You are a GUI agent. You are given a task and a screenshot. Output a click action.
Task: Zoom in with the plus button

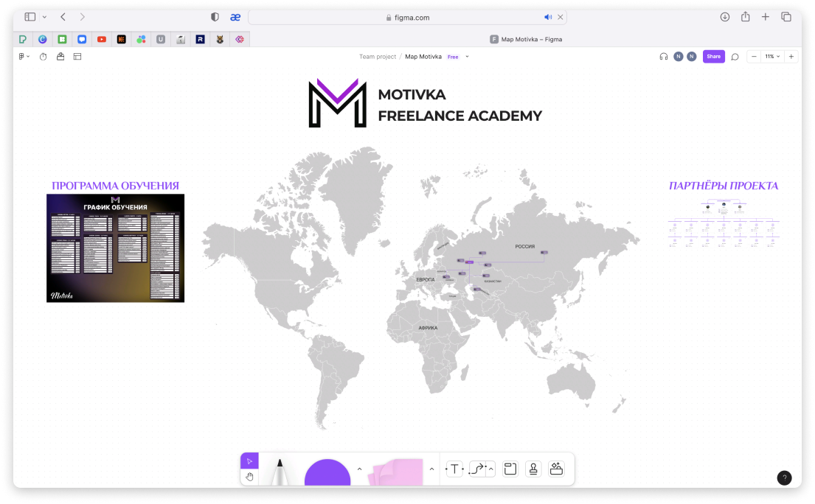[x=791, y=57]
